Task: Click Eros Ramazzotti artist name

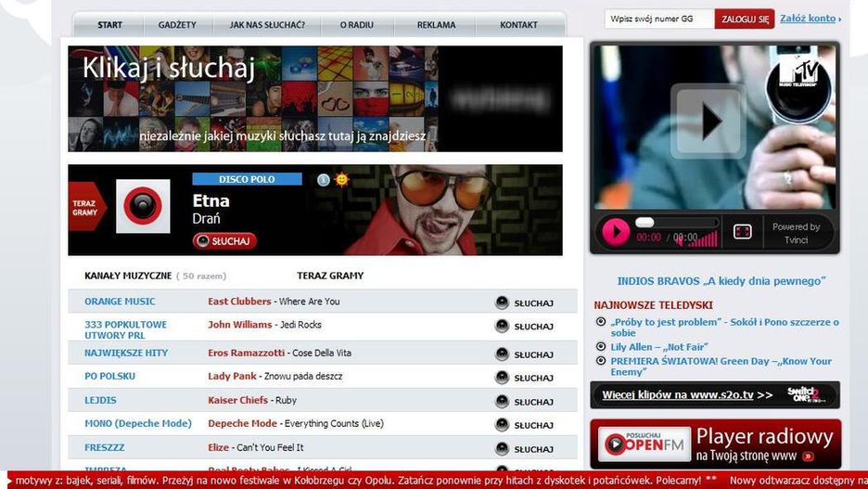Action: [x=247, y=353]
